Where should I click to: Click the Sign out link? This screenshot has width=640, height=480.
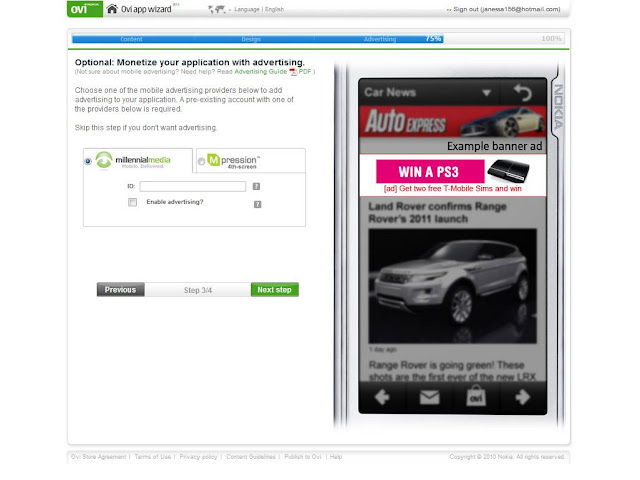(507, 9)
